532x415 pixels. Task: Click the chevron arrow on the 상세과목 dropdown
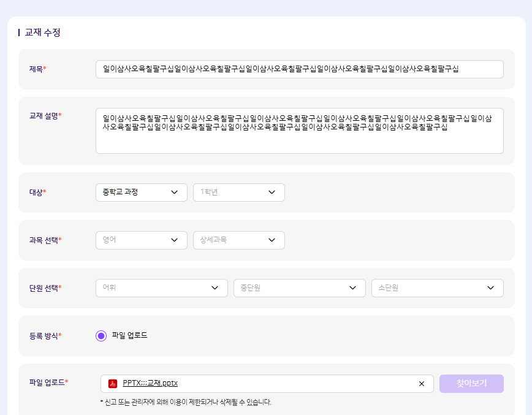272,240
